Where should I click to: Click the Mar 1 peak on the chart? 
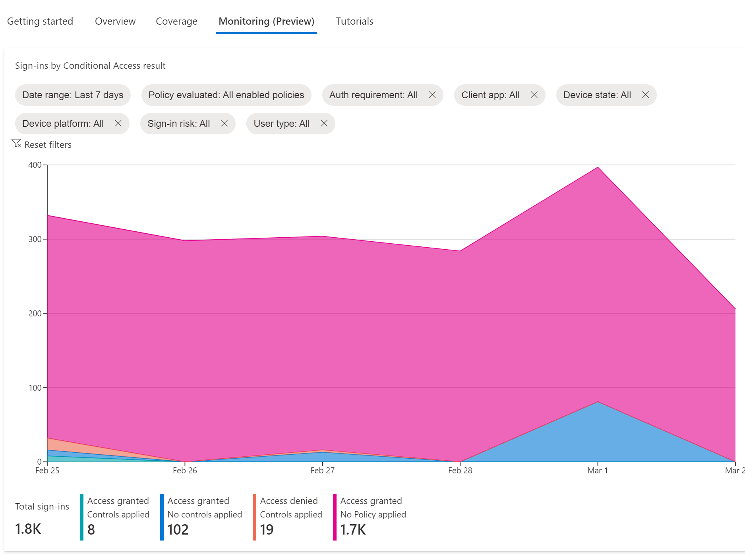(598, 168)
